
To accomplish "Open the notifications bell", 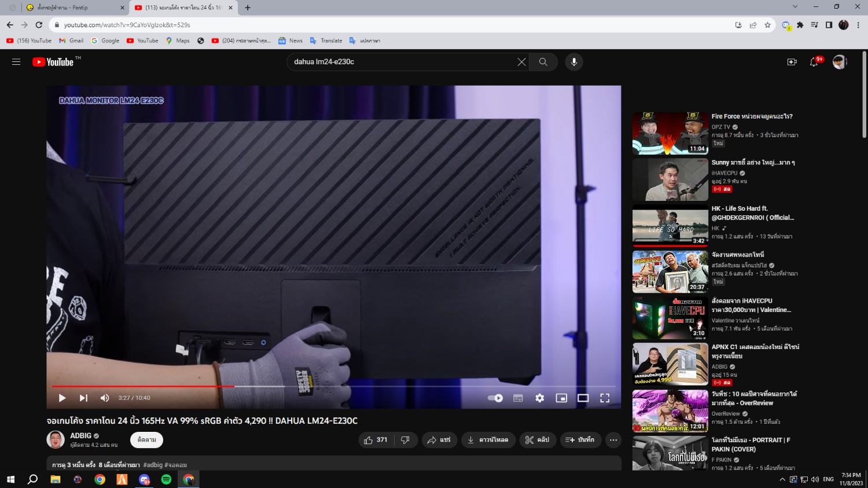I will (814, 62).
